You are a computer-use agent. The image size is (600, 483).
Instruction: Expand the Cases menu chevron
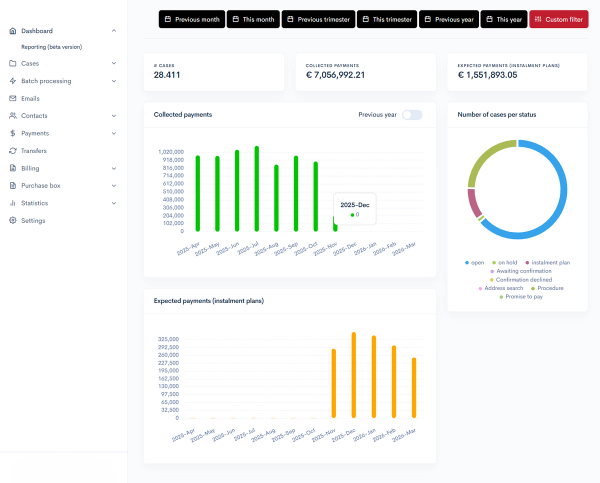pos(114,63)
